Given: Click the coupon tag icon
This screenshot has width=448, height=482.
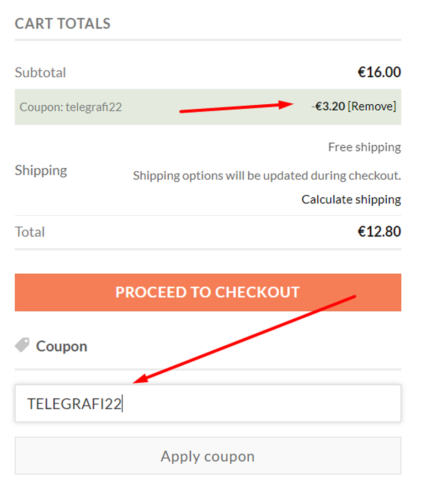Looking at the screenshot, I should tap(22, 345).
